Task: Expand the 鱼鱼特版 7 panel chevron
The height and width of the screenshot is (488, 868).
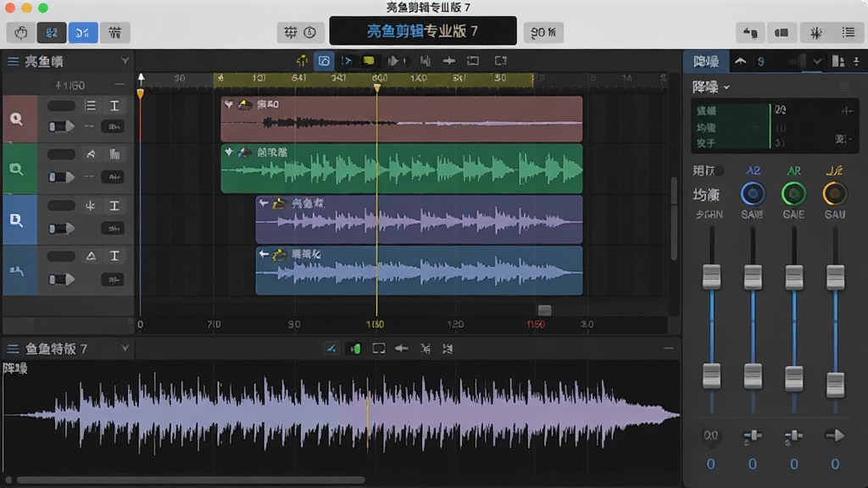Action: (125, 348)
